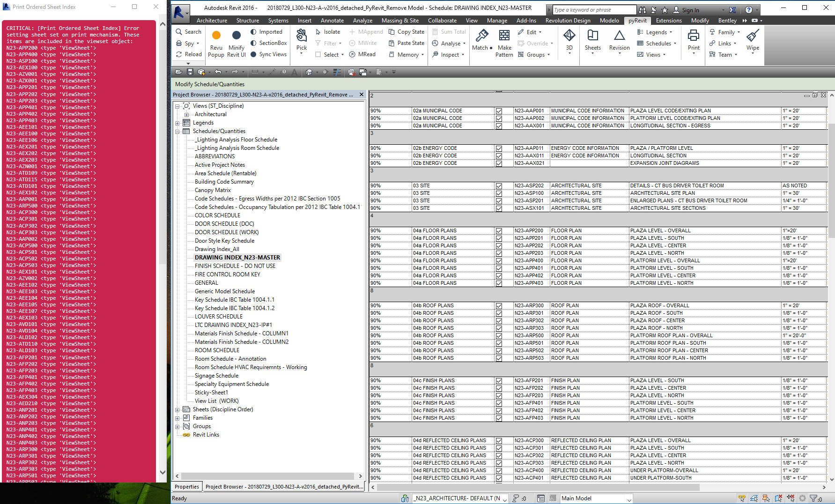
Task: Switch to the Manage ribbon tab
Action: pyautogui.click(x=497, y=20)
